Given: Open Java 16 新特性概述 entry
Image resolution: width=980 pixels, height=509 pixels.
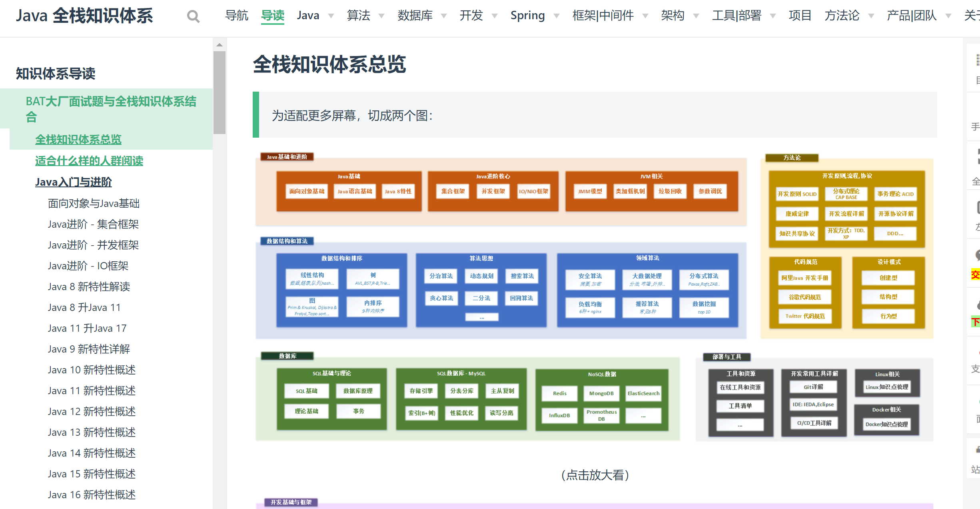Looking at the screenshot, I should tap(92, 495).
